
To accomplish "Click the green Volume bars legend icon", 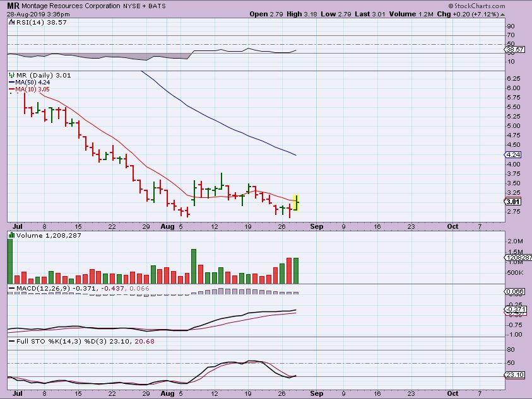I will point(10,234).
